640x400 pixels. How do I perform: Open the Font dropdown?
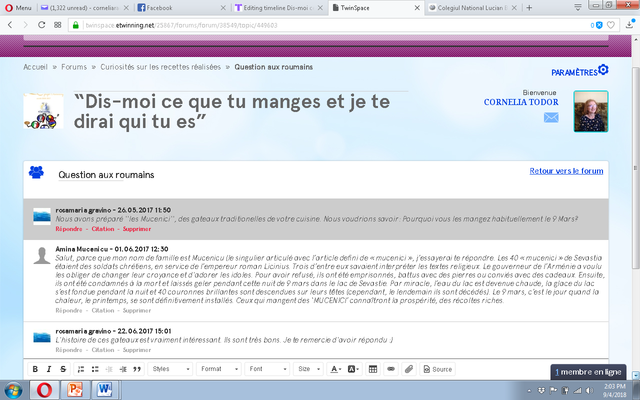point(267,369)
